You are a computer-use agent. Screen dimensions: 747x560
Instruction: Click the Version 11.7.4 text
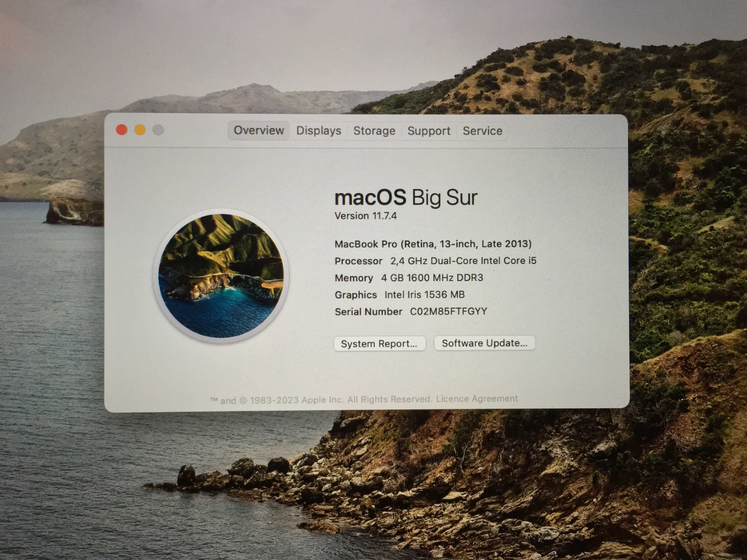(365, 216)
